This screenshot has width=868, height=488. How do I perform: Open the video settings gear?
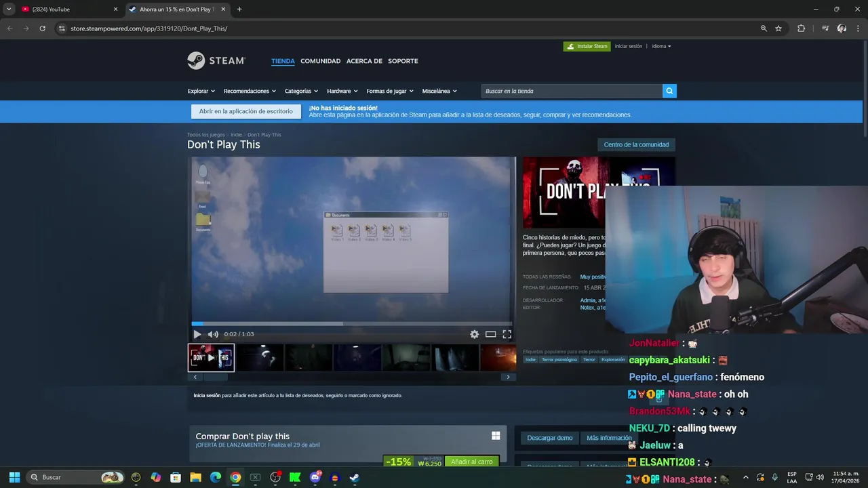click(474, 334)
